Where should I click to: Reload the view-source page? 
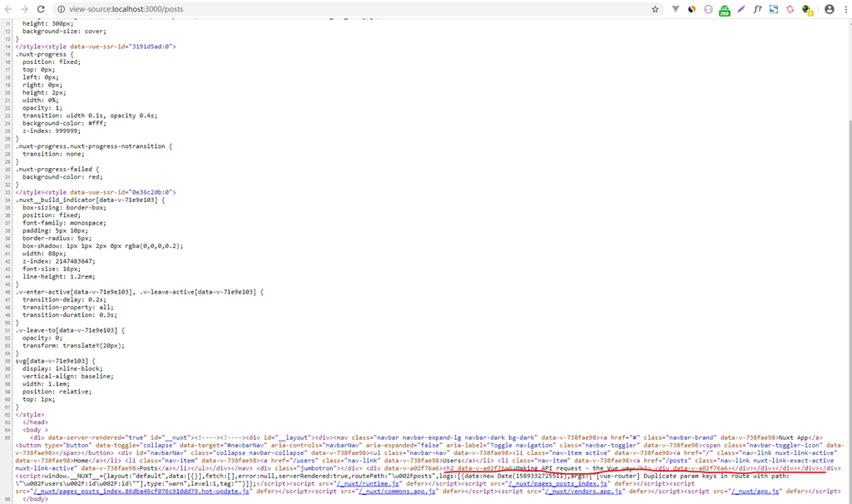tap(41, 9)
